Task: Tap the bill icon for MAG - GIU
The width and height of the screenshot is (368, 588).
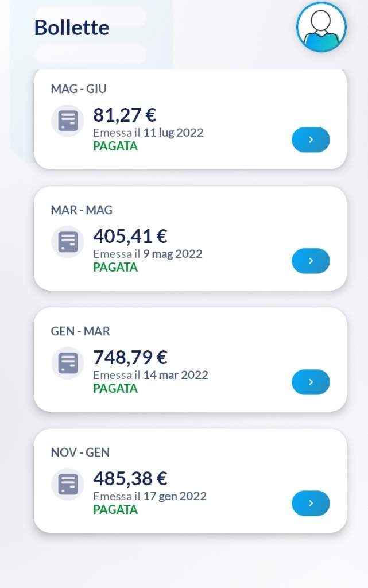Action: (x=67, y=121)
